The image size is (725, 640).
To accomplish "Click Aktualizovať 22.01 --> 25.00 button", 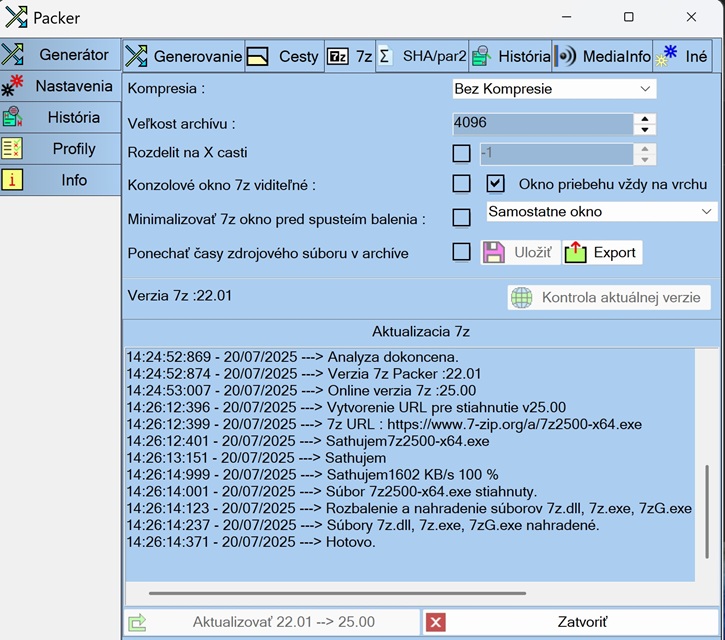I will [272, 622].
